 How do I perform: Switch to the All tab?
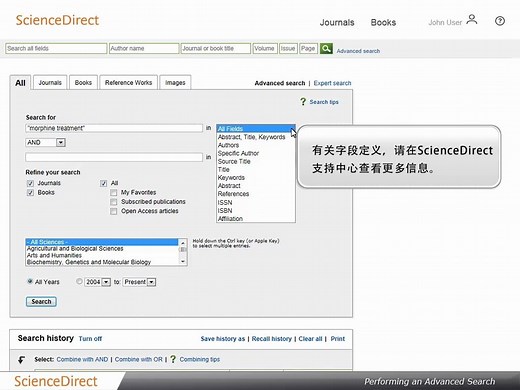[x=20, y=83]
